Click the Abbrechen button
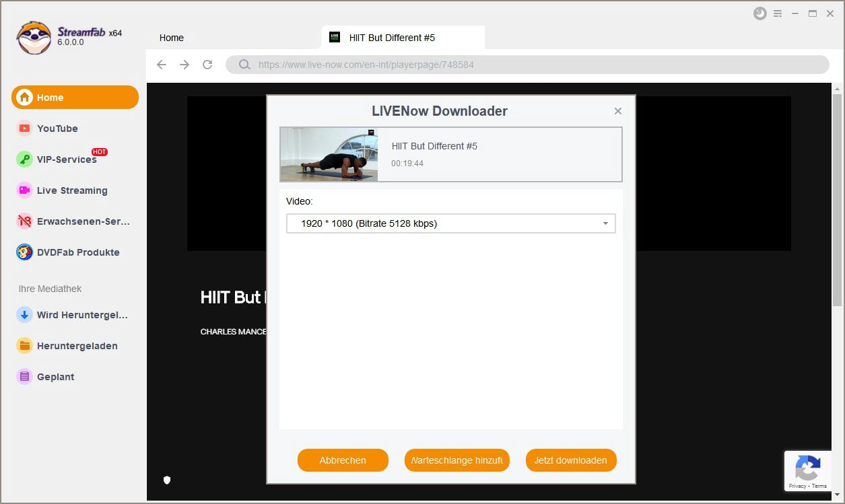The width and height of the screenshot is (845, 504). pos(343,460)
